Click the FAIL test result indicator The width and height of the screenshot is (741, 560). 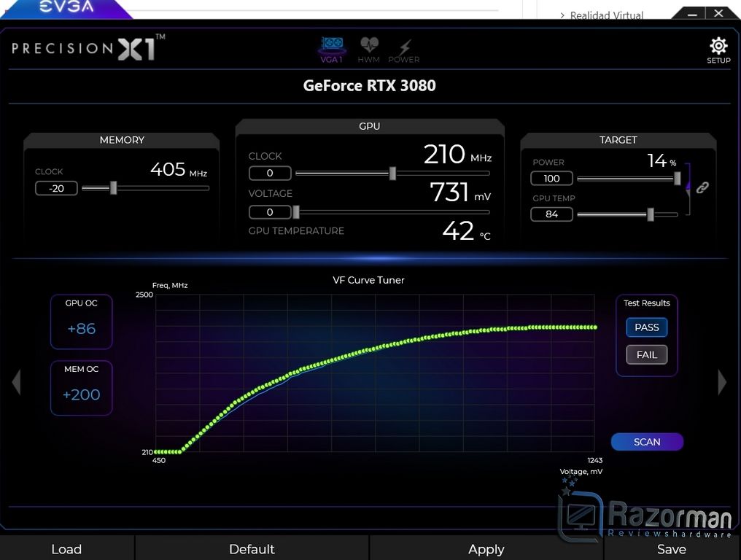(646, 354)
